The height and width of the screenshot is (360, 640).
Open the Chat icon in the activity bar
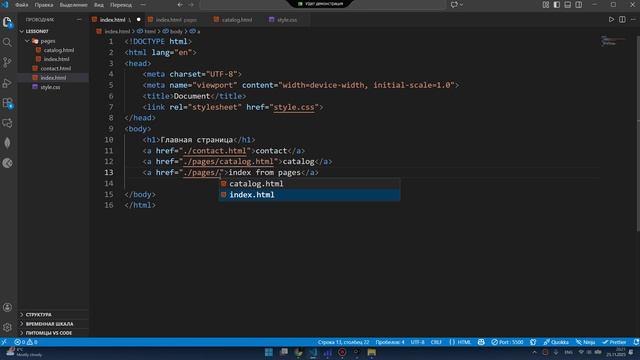click(x=7, y=123)
